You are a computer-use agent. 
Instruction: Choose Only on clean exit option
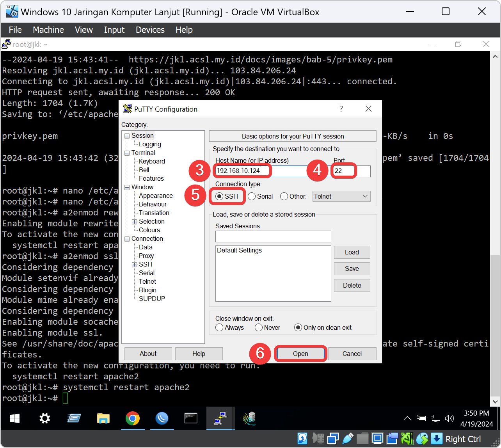click(x=323, y=327)
